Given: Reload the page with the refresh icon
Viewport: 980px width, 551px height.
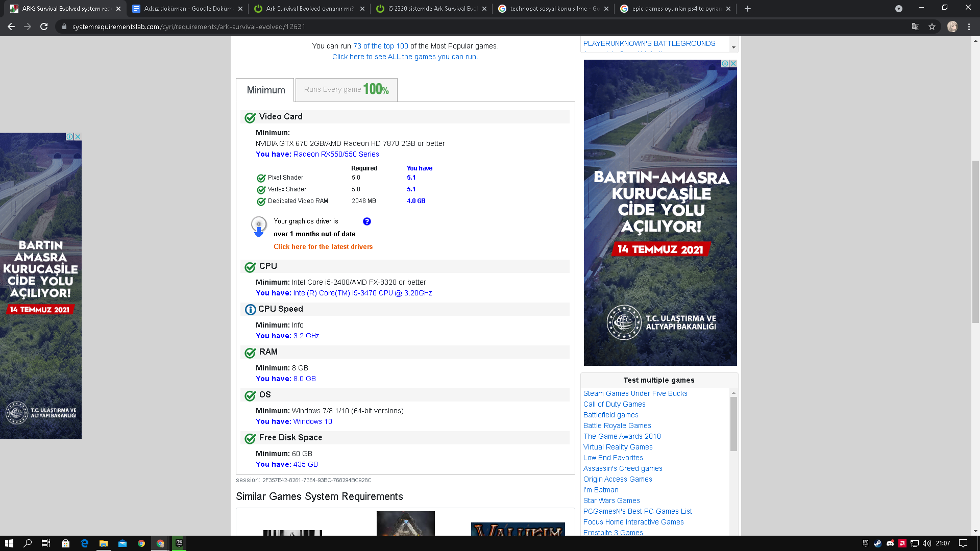Looking at the screenshot, I should click(x=44, y=27).
